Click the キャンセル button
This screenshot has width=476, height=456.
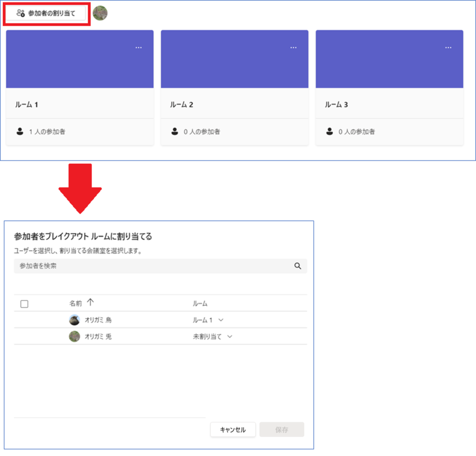232,430
